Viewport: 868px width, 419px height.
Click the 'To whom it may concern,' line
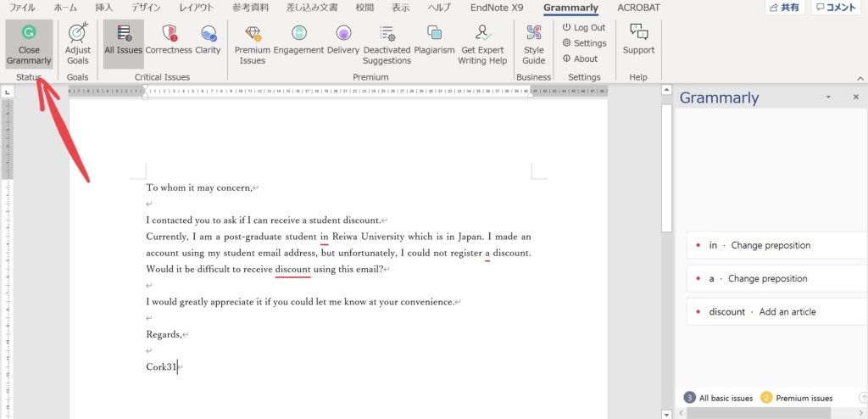tap(199, 188)
